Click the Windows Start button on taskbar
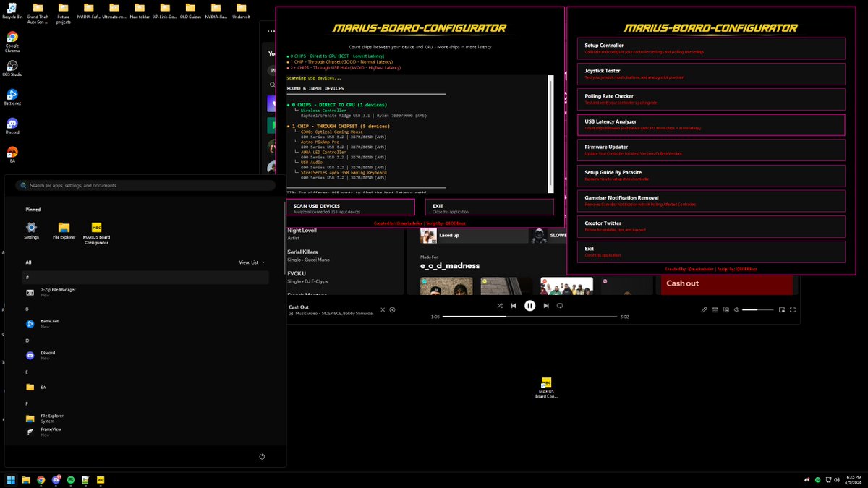This screenshot has width=868, height=488. (x=11, y=479)
